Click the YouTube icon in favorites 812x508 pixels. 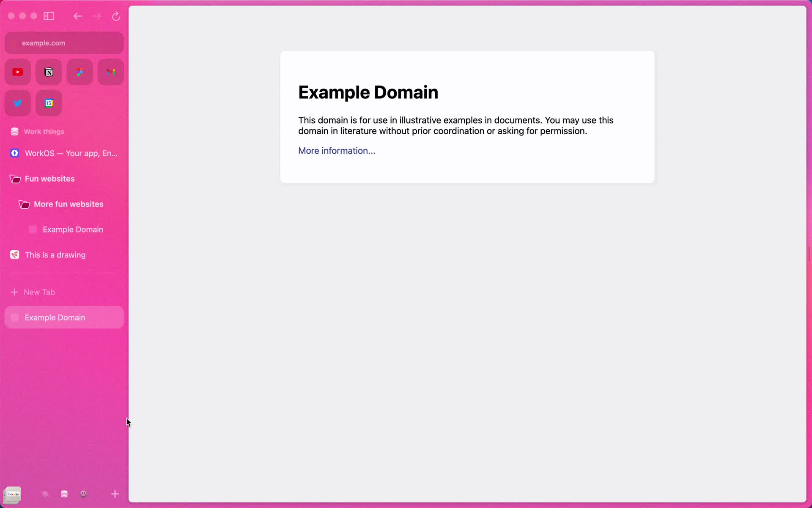[x=18, y=72]
